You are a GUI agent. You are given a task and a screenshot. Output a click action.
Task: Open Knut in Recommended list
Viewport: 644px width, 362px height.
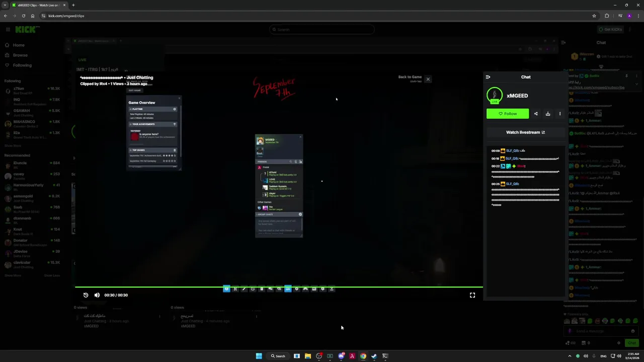pos(32,231)
